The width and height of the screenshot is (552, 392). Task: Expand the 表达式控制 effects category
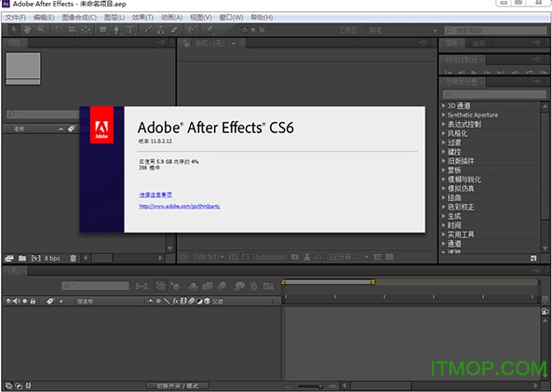[x=444, y=124]
